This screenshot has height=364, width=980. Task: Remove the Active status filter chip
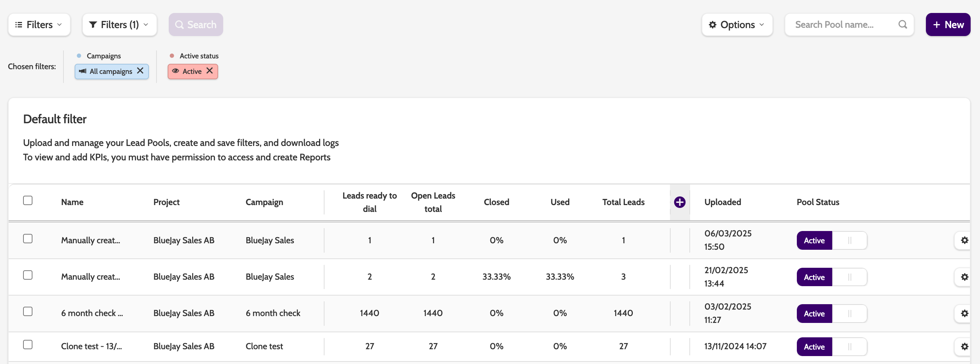point(209,71)
